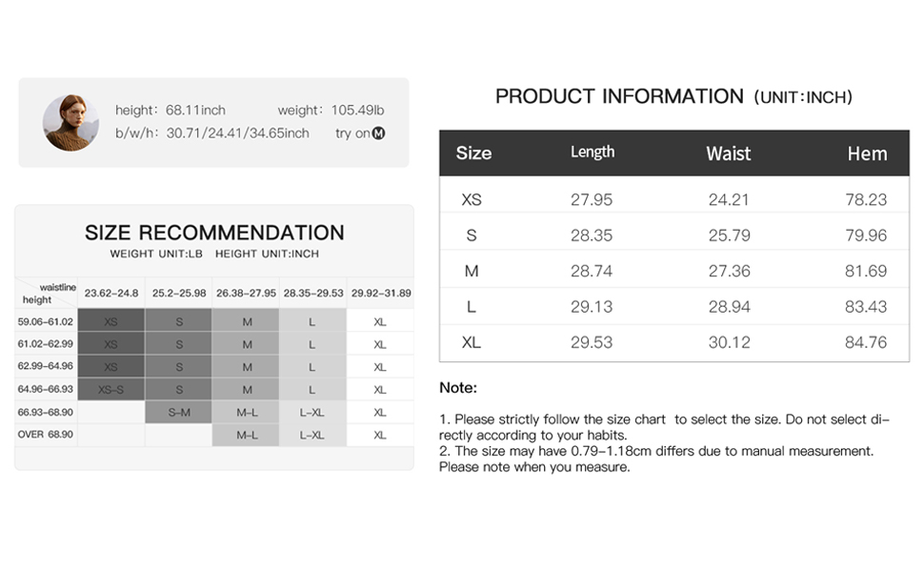Click the Note label below the table
924x572 pixels.
pyautogui.click(x=458, y=388)
